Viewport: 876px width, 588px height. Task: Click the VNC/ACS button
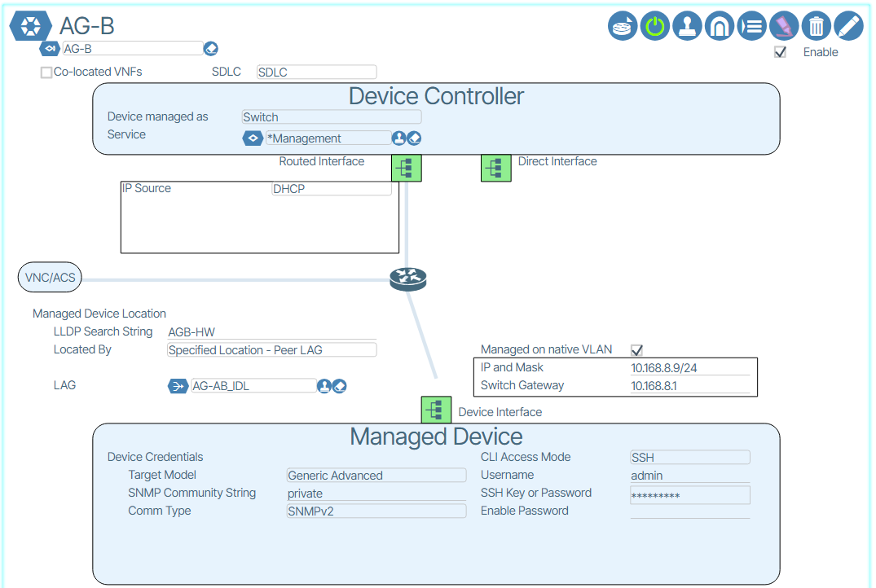[x=51, y=279]
